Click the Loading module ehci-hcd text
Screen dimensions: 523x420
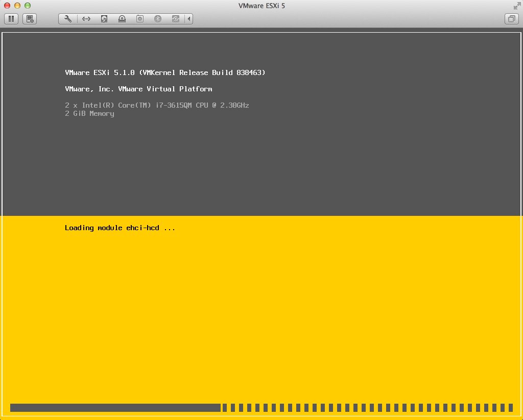coord(120,228)
